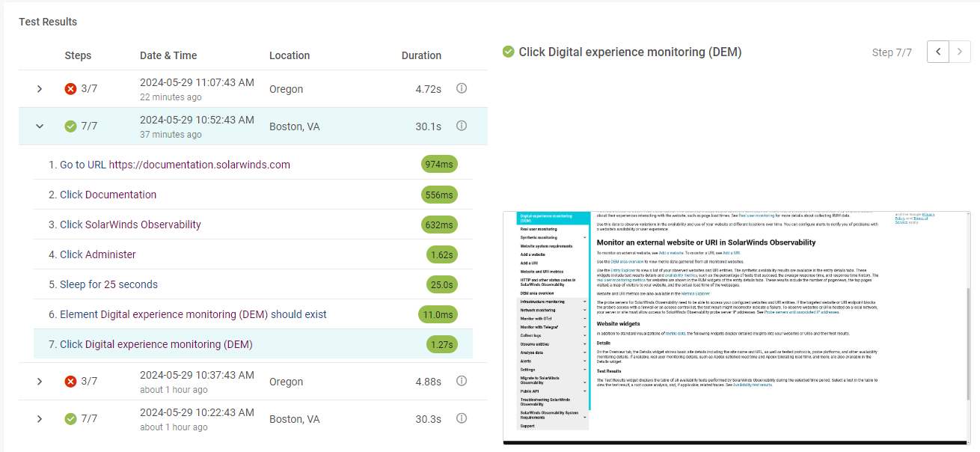980x452 pixels.
Task: Select step 1 Go to URL
Action: (169, 165)
